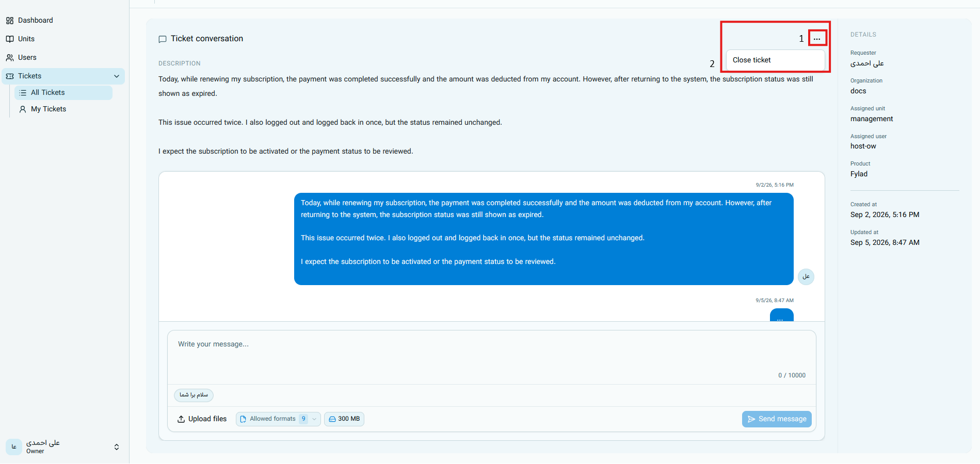Collapse the Tickets submenu chevron

pos(117,76)
